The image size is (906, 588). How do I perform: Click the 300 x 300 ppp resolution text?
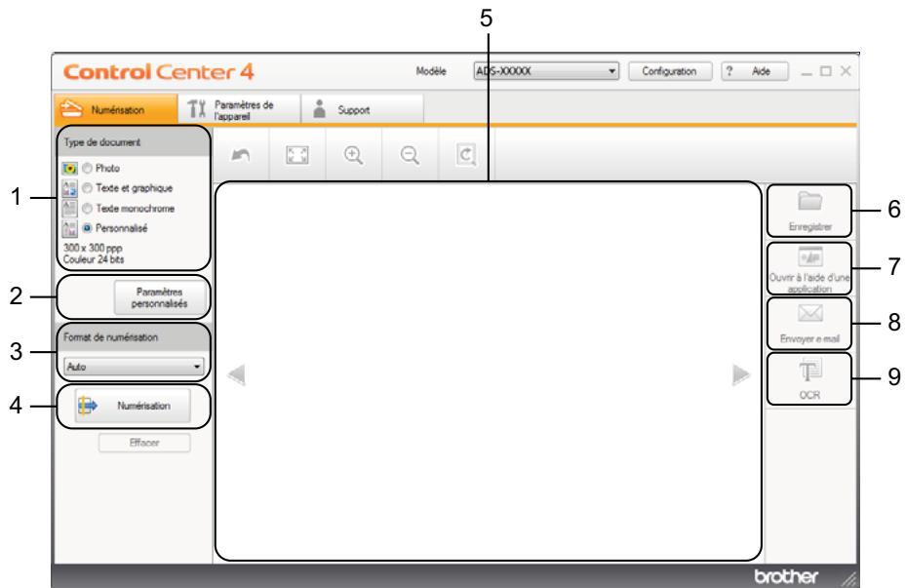coord(93,248)
